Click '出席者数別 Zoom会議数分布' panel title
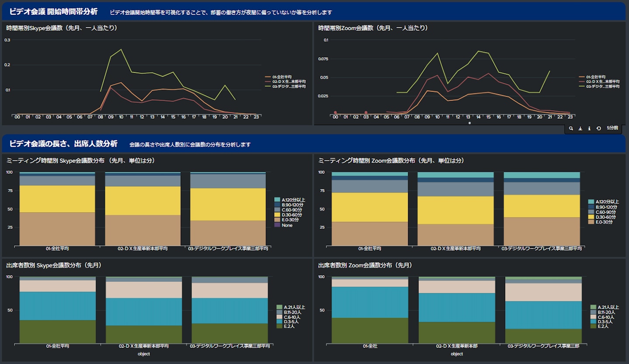The image size is (629, 364). point(365,265)
